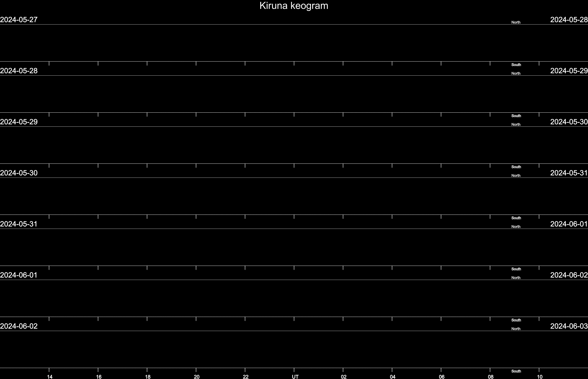This screenshot has width=588, height=379.
Task: Click the 2024-05-30 label starting the fourth panel
Action: (x=19, y=173)
